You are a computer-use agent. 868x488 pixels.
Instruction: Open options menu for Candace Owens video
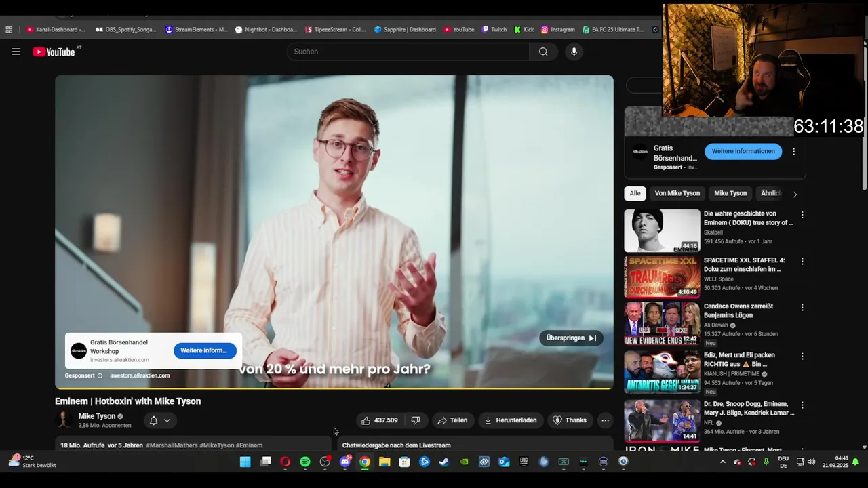(x=802, y=307)
